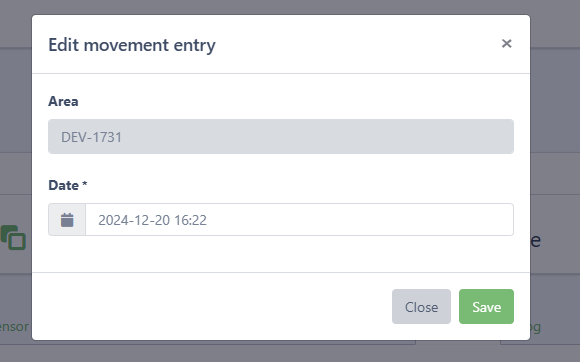Click the DEV-1731 text
This screenshot has height=362, width=580.
point(91,137)
